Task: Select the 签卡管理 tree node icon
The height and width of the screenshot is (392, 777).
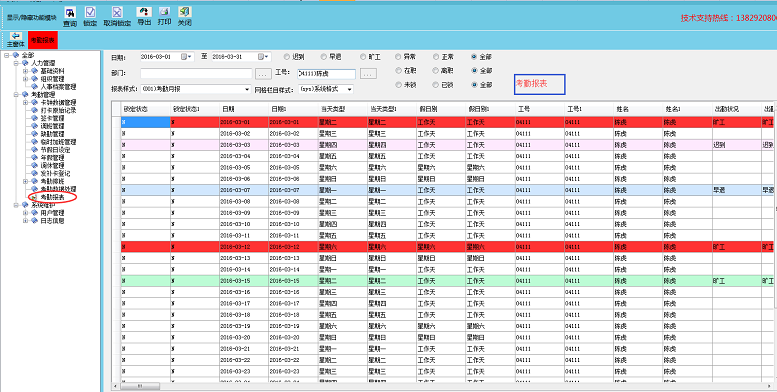Action: point(34,118)
